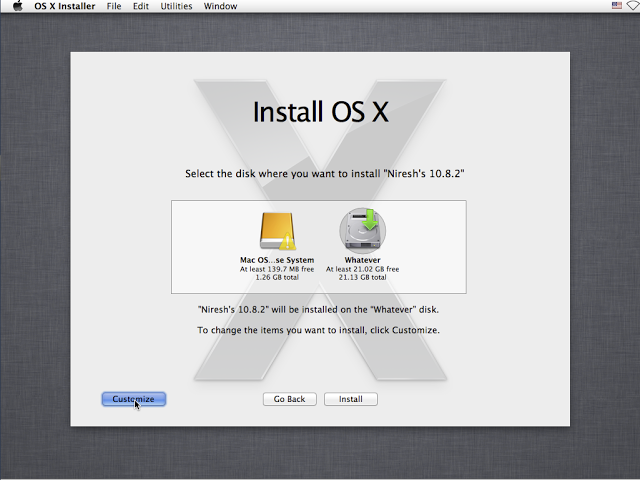Click the "Mac OS...se System" disk label
This screenshot has width=640, height=480.
[276, 260]
